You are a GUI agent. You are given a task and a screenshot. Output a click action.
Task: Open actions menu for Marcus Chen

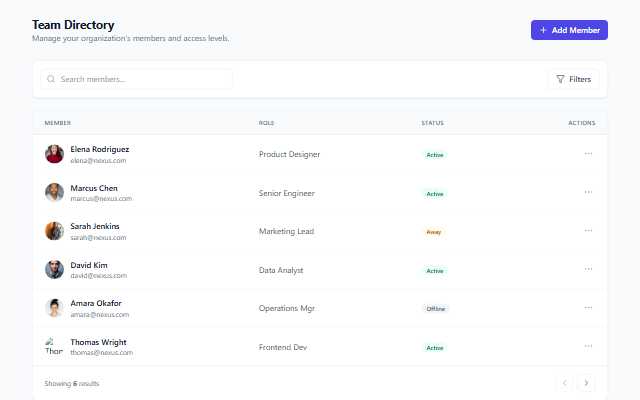[588, 192]
